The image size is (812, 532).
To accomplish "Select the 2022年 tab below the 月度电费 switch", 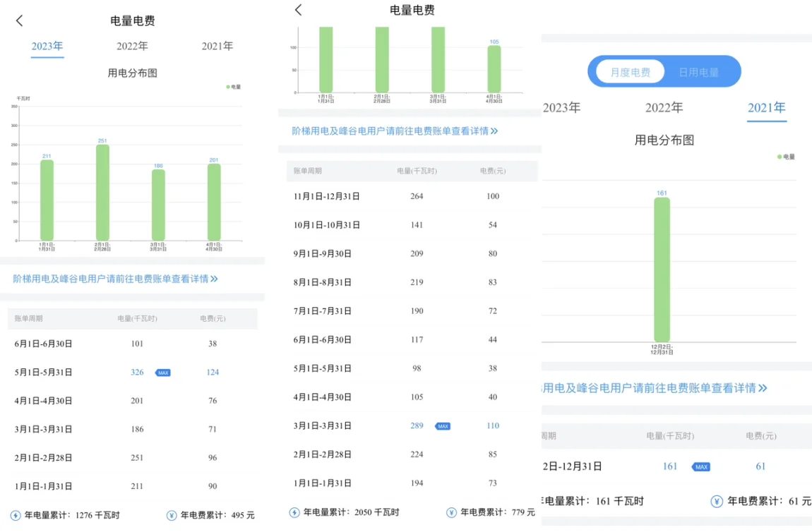I will [664, 108].
